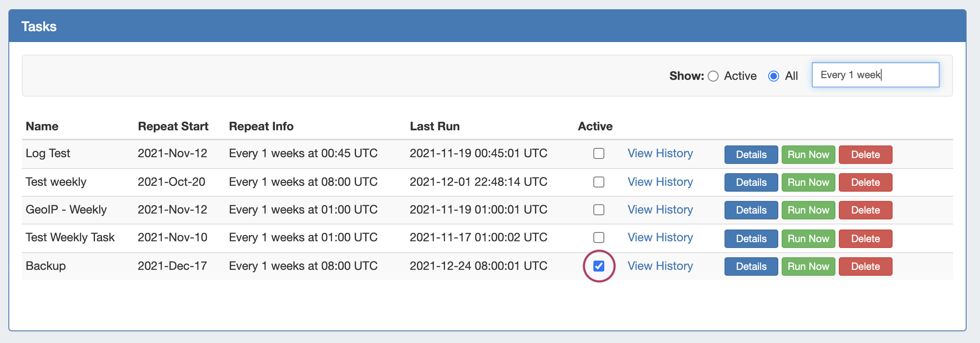The height and width of the screenshot is (343, 980).
Task: Toggle Active checkbox for Test Weekly Task
Action: 598,237
